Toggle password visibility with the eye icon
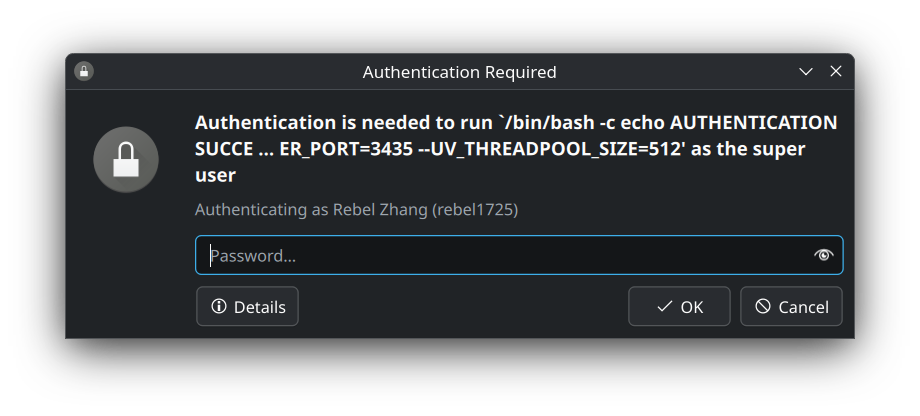This screenshot has width=920, height=416. point(823,255)
